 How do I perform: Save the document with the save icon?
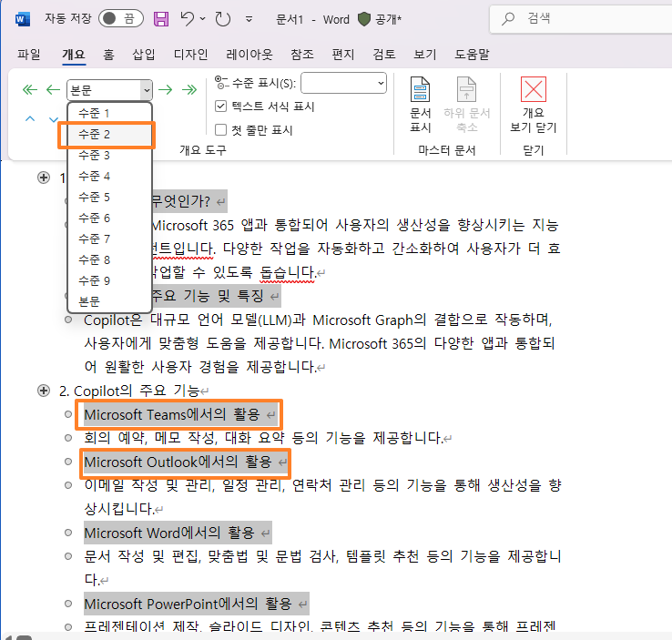(x=161, y=19)
